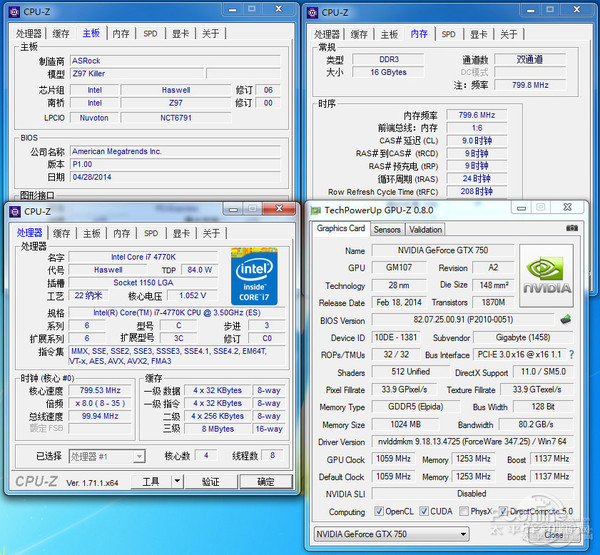Click the GM107 GPU value
600x555 pixels.
399,268
